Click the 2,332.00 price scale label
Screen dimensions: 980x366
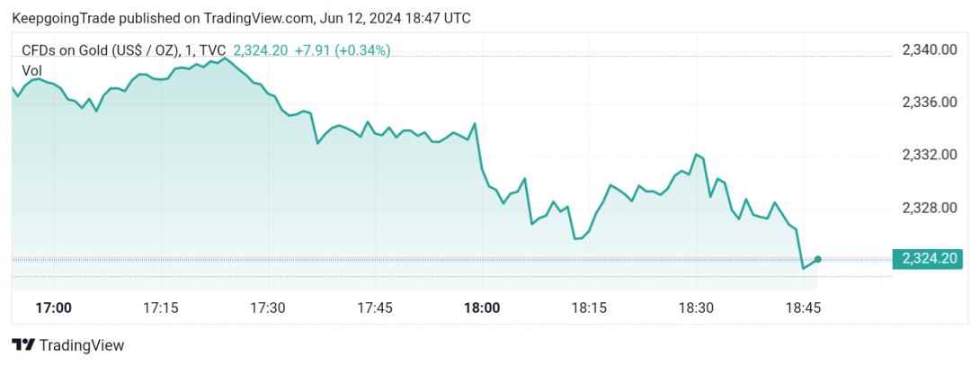930,155
